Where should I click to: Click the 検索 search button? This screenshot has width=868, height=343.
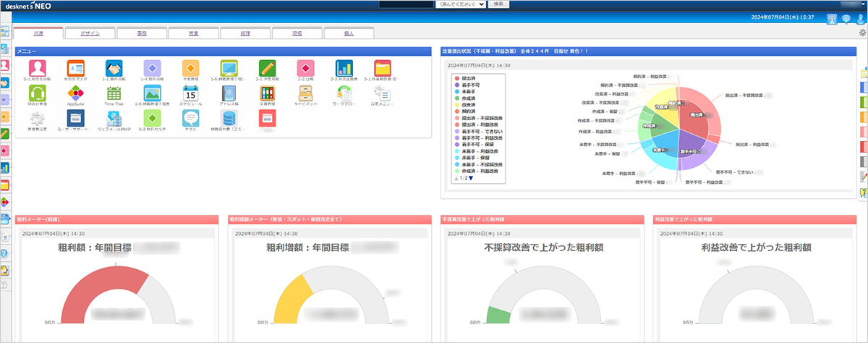[498, 4]
